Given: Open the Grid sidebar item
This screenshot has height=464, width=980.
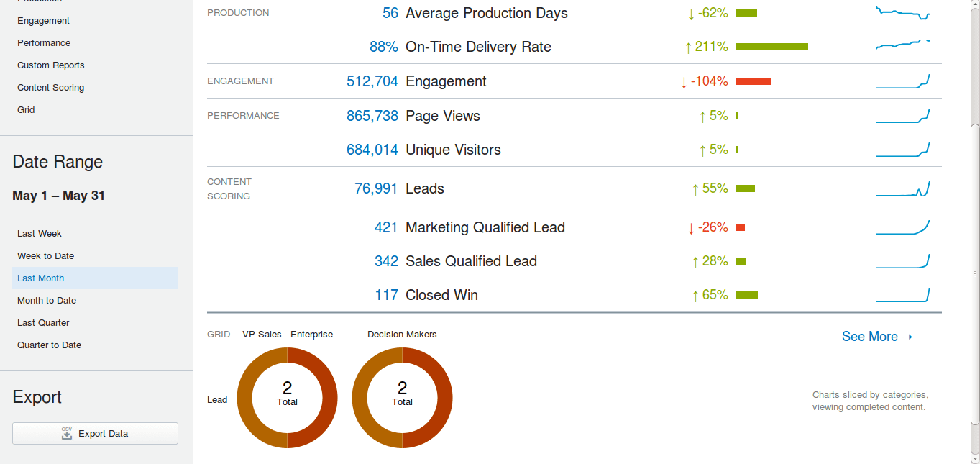Looking at the screenshot, I should coord(26,110).
